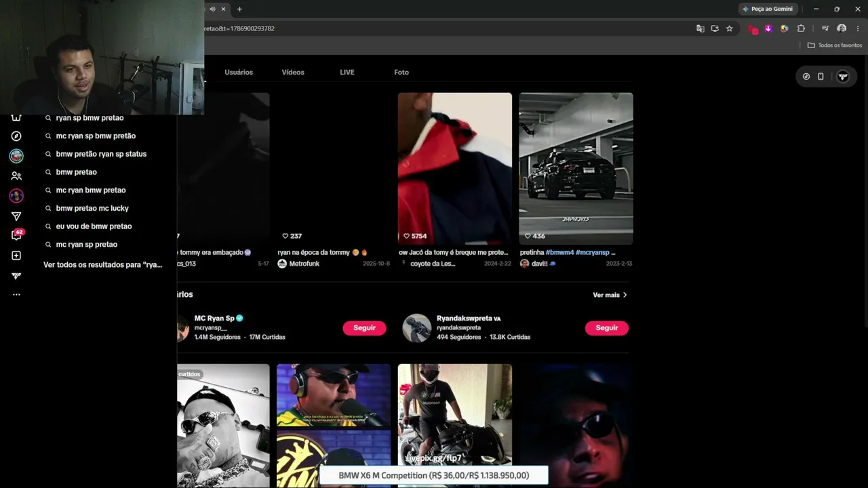Switch to the Vídeos tab
Image resolution: width=868 pixels, height=488 pixels.
pyautogui.click(x=293, y=73)
